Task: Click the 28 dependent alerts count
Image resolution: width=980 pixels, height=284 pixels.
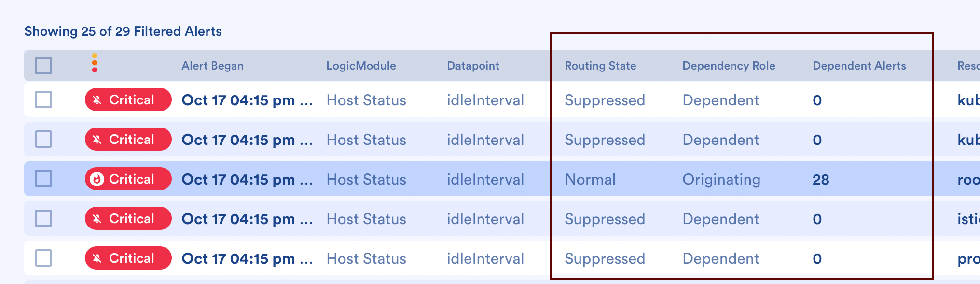Action: pos(821,180)
